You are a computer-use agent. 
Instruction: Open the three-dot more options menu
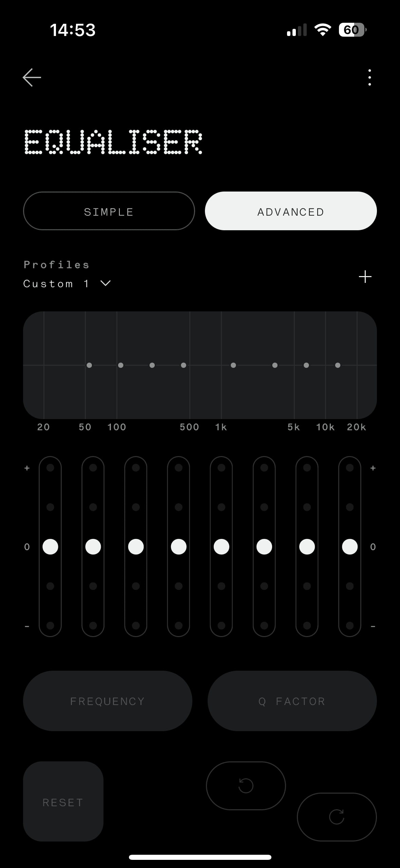(369, 77)
